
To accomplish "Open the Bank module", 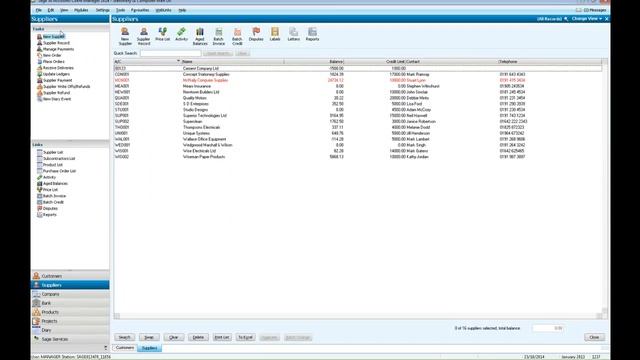I will (x=70, y=303).
